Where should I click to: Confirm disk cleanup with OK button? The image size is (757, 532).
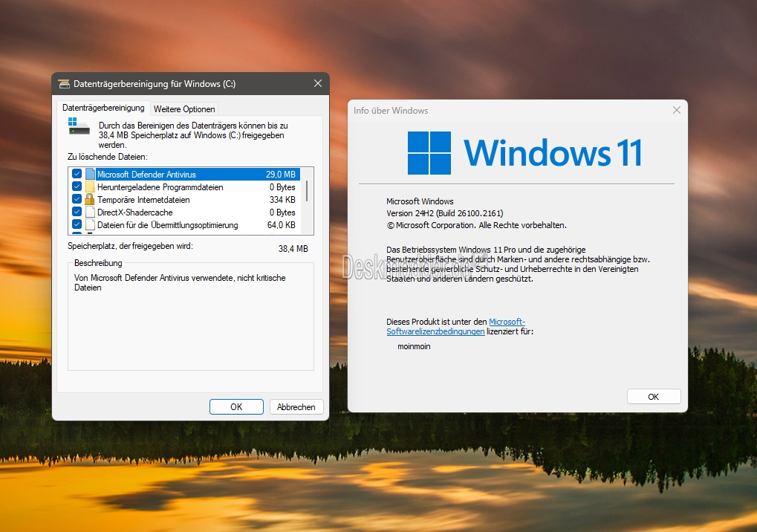click(x=236, y=407)
